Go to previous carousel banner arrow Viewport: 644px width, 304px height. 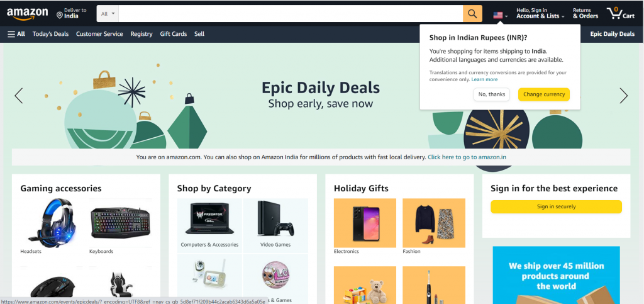pos(18,95)
